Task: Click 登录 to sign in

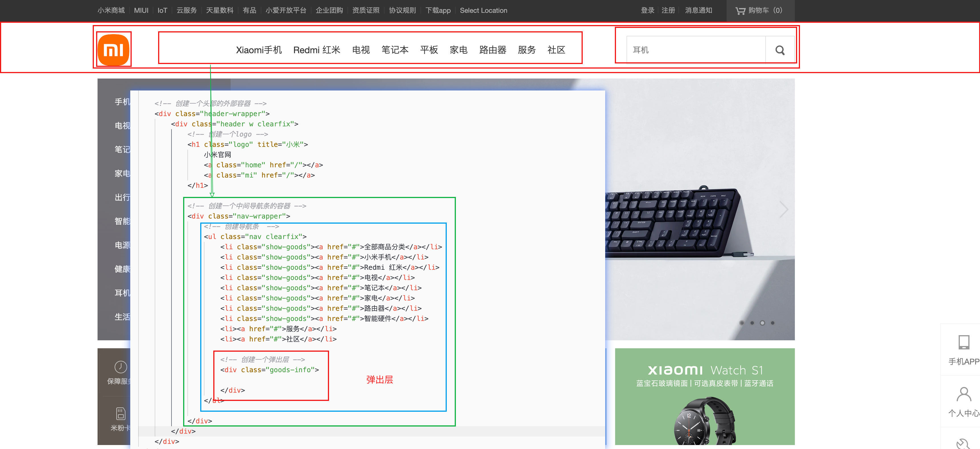Action: point(648,10)
